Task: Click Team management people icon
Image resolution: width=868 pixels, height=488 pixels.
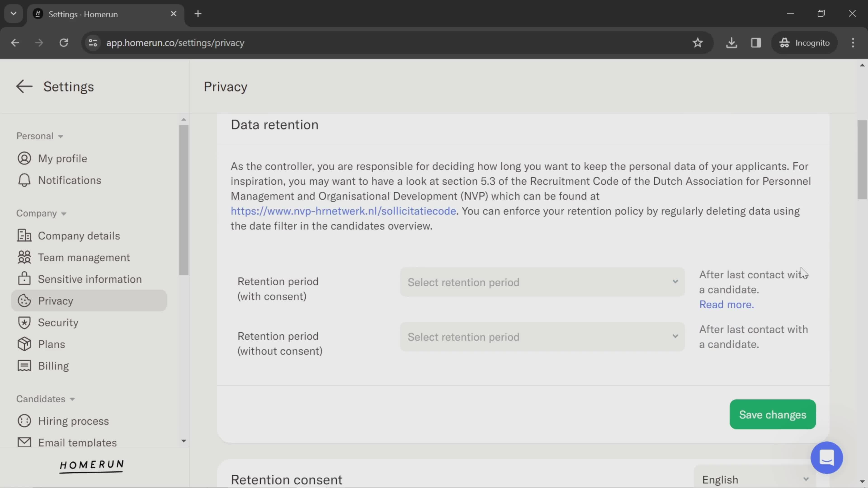Action: click(x=24, y=257)
